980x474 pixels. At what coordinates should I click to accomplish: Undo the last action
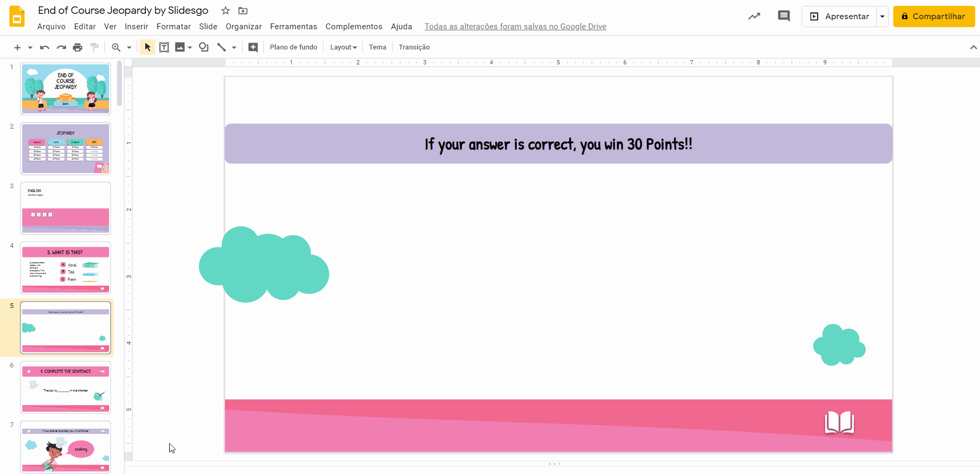coord(45,47)
